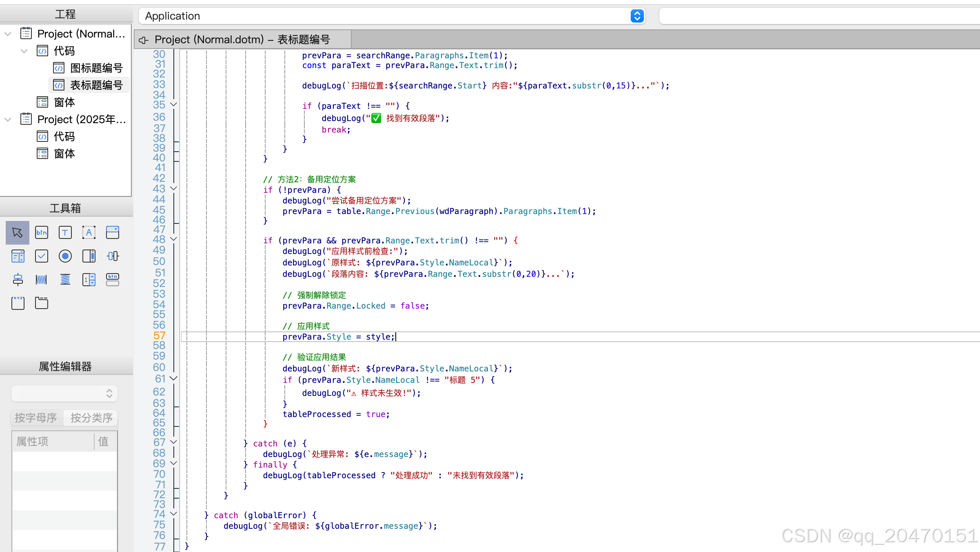This screenshot has height=552, width=980.
Task: Choose the text box (T) control
Action: tap(65, 232)
